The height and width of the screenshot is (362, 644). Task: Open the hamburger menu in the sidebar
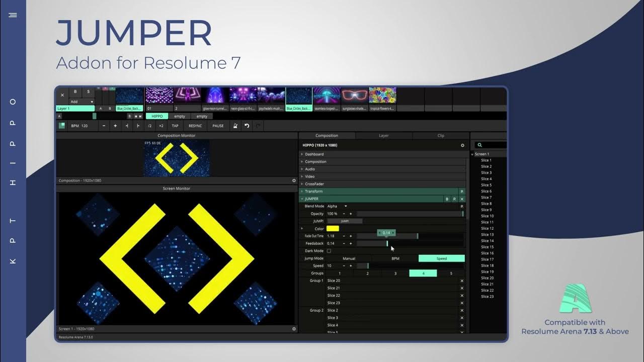pyautogui.click(x=13, y=15)
